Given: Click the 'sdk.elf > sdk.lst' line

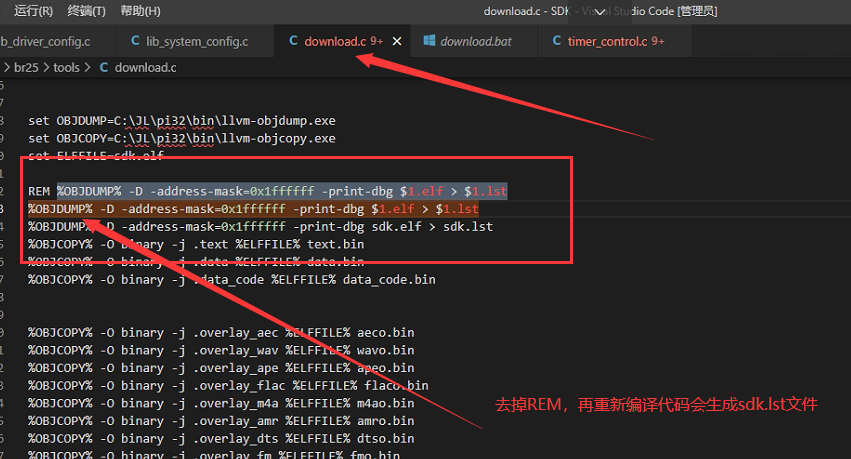Looking at the screenshot, I should coord(261,227).
